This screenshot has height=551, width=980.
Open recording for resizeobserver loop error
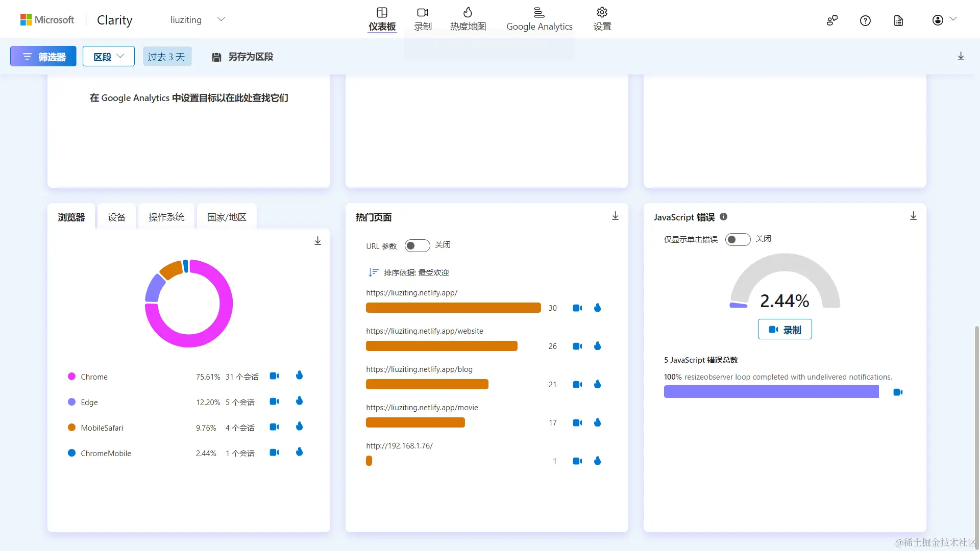(898, 392)
